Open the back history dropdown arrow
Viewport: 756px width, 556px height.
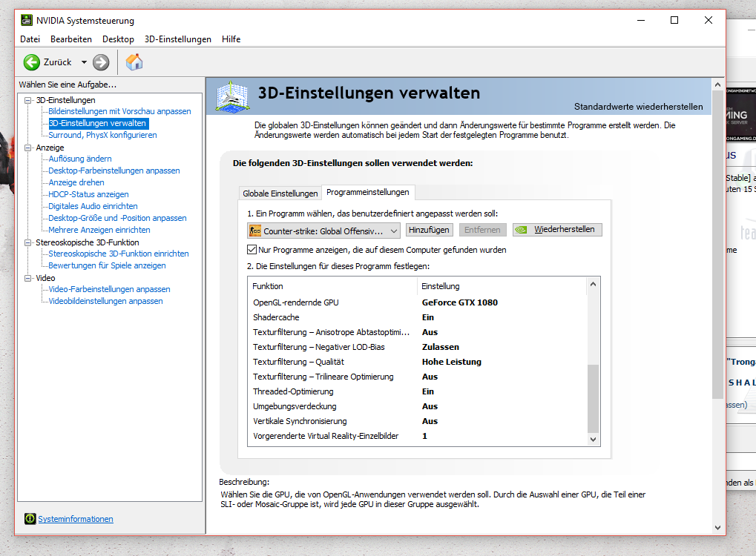84,62
